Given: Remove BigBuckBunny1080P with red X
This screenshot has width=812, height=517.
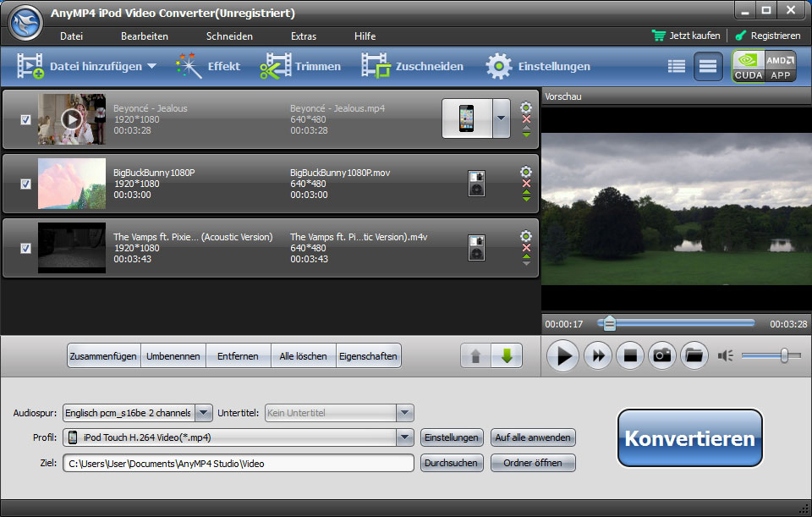Looking at the screenshot, I should point(526,184).
